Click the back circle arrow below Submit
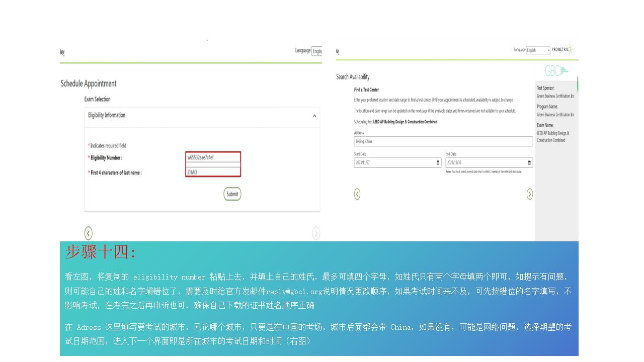This screenshot has height=362, width=644. [89, 233]
